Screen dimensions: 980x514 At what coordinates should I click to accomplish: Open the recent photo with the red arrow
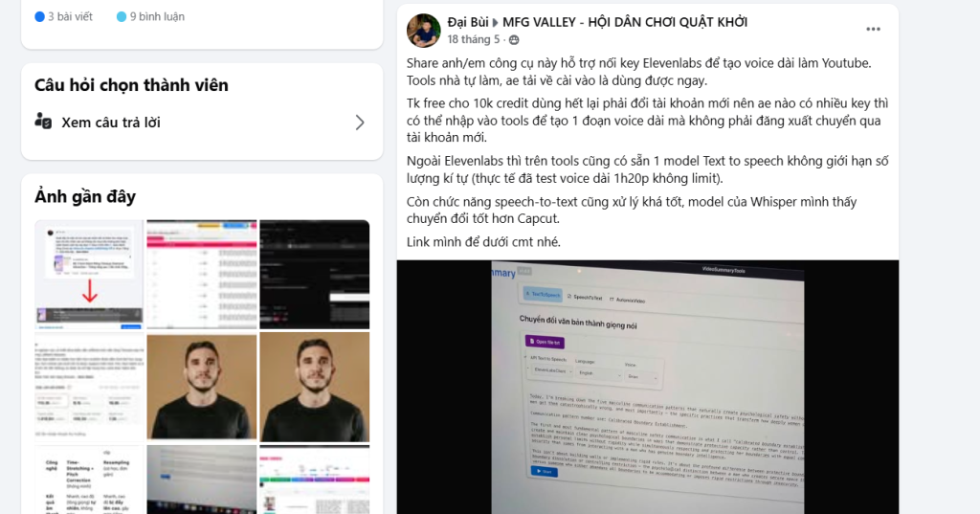coord(89,274)
